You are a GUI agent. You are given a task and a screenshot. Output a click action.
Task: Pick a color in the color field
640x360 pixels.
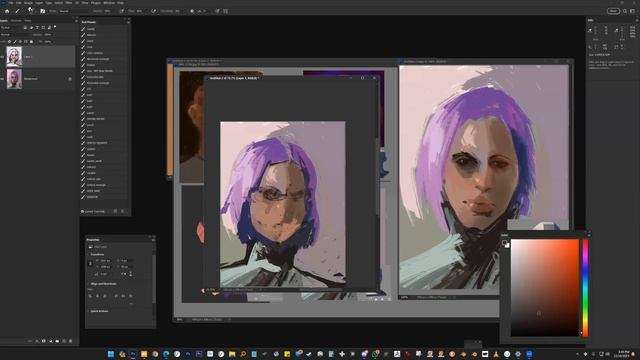[545, 288]
